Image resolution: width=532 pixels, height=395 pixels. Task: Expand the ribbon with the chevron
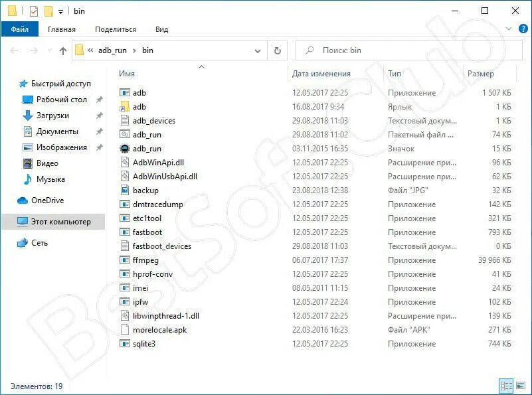coord(509,29)
